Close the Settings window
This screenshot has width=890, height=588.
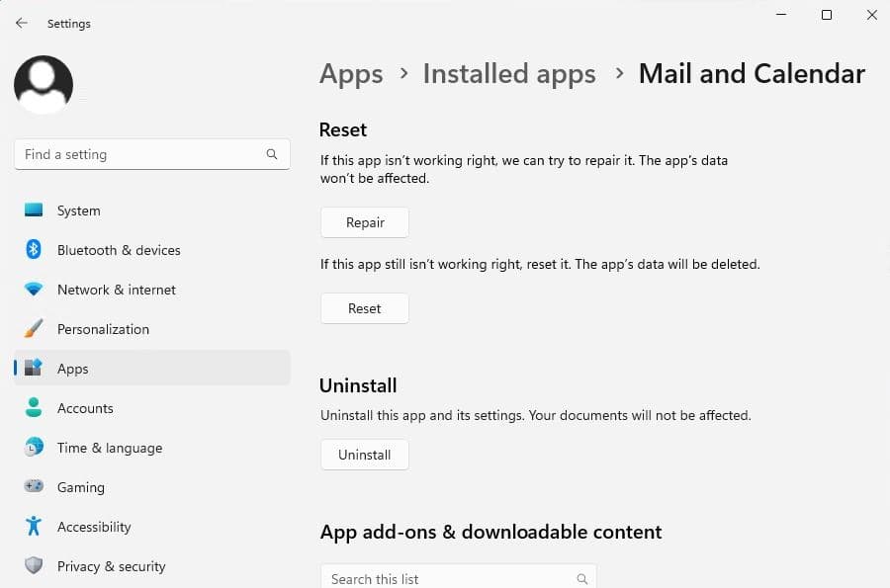pyautogui.click(x=872, y=15)
